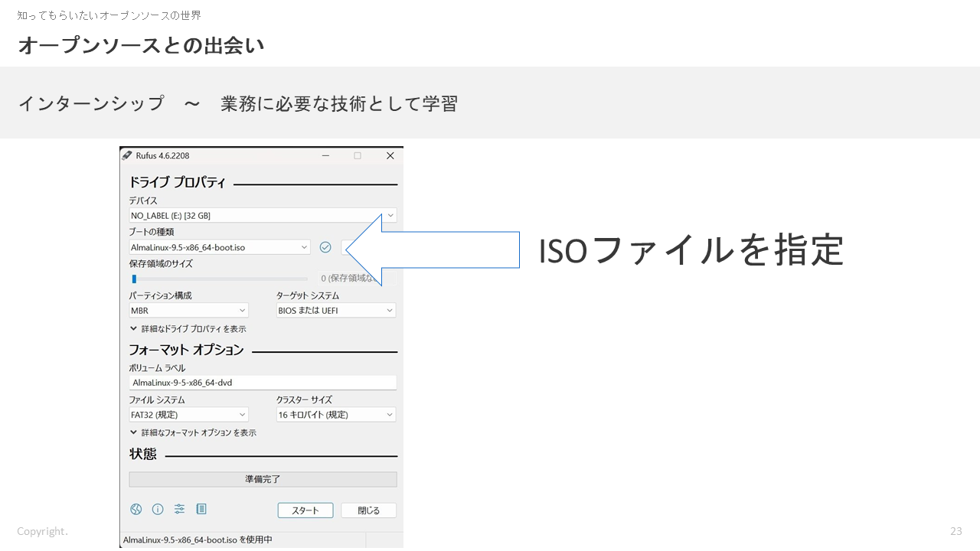The height and width of the screenshot is (551, 980).
Task: Open the Rufus about info icon
Action: pyautogui.click(x=158, y=510)
